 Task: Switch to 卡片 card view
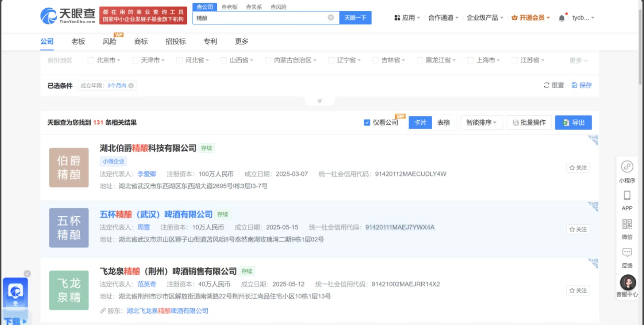[420, 123]
